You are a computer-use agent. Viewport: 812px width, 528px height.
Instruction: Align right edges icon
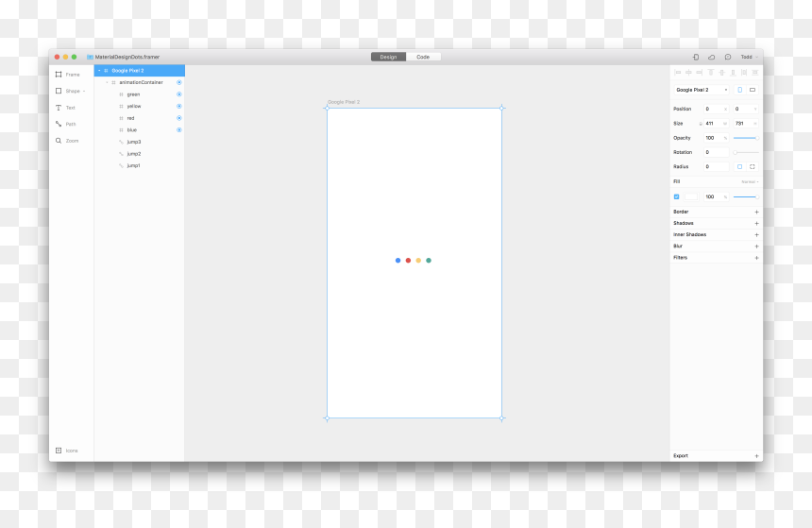pyautogui.click(x=699, y=73)
